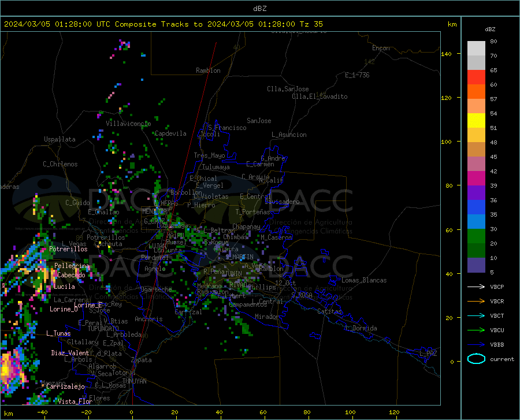Pick the magenta 39-42 dBZ legend swatch
Viewport: 520px width, 420px height.
[476, 179]
